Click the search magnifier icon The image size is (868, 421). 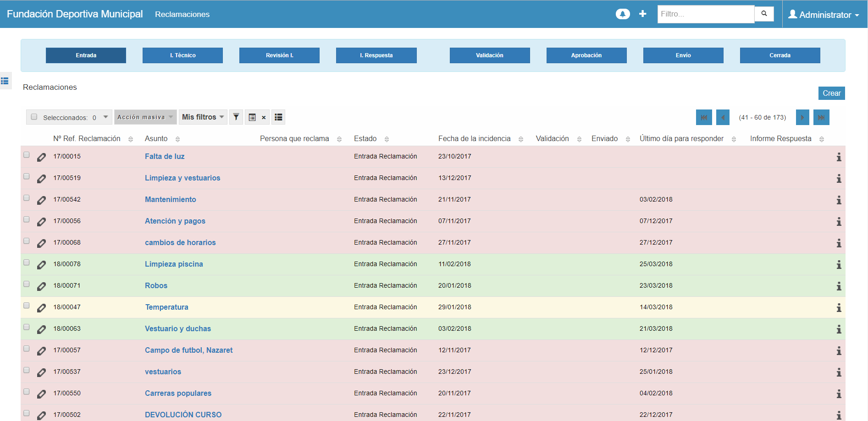pos(764,14)
